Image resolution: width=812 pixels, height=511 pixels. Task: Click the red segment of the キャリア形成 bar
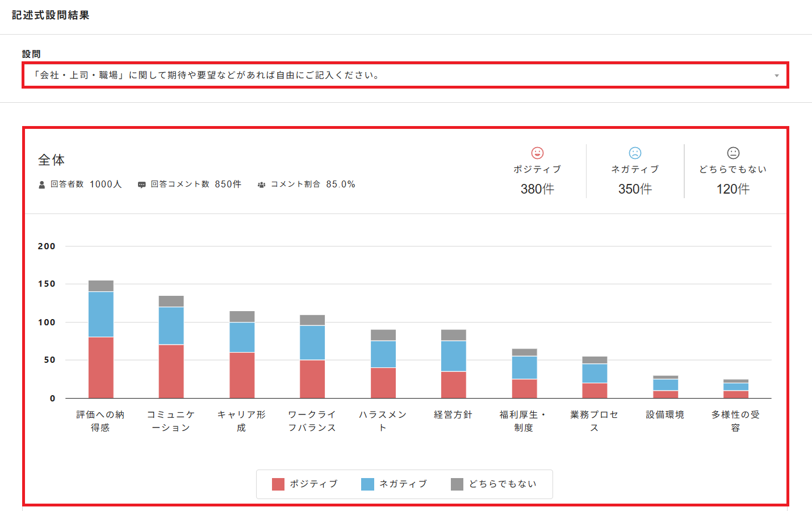(x=242, y=375)
